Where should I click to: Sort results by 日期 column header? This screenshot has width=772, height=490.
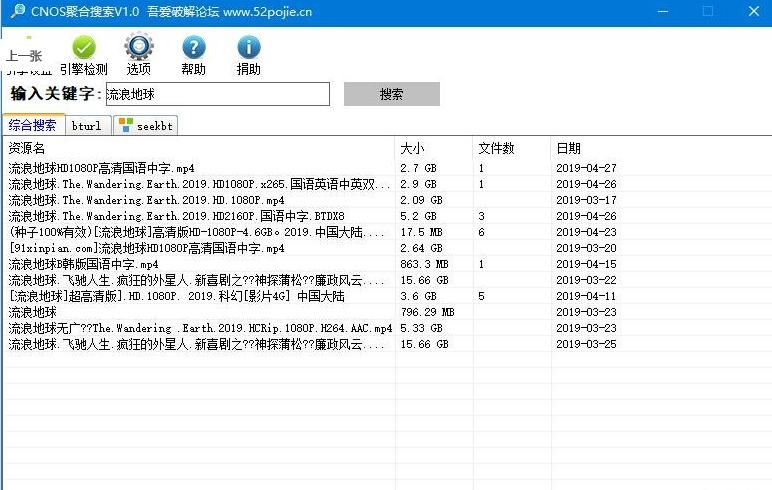tap(660, 148)
